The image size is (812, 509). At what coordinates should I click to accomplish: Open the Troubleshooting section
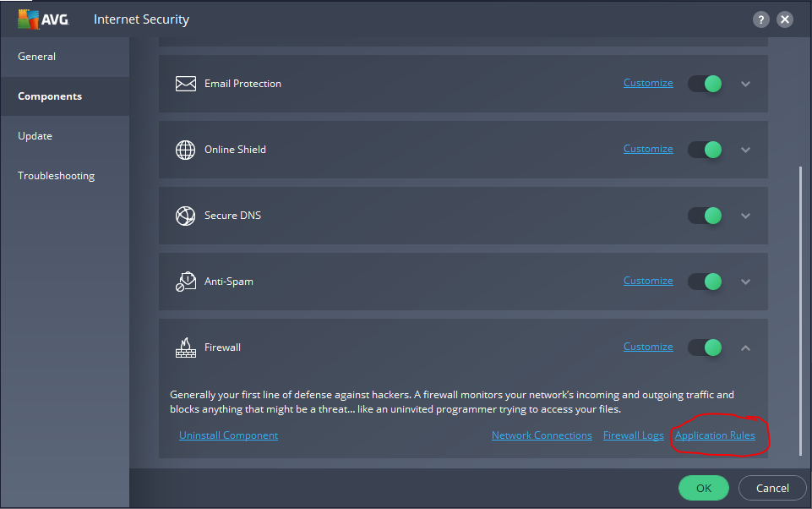(56, 175)
